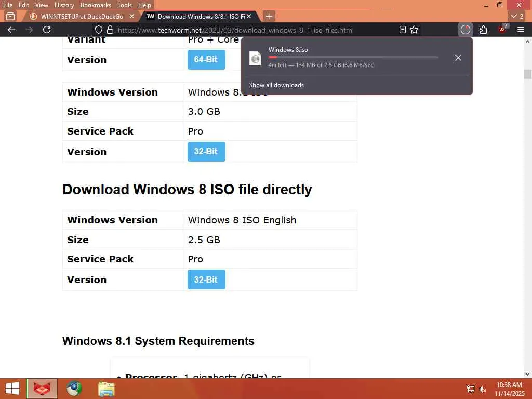Click the site security padlock icon
The width and height of the screenshot is (532, 399).
[110, 30]
